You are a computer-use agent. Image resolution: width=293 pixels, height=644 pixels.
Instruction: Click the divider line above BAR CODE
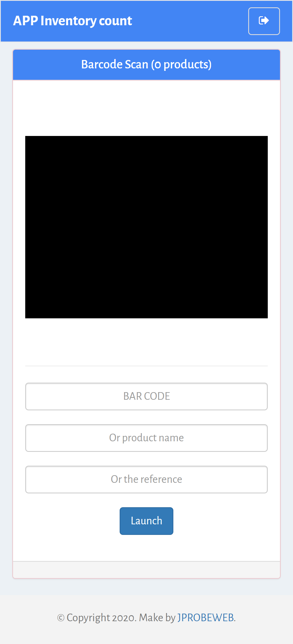pyautogui.click(x=146, y=366)
